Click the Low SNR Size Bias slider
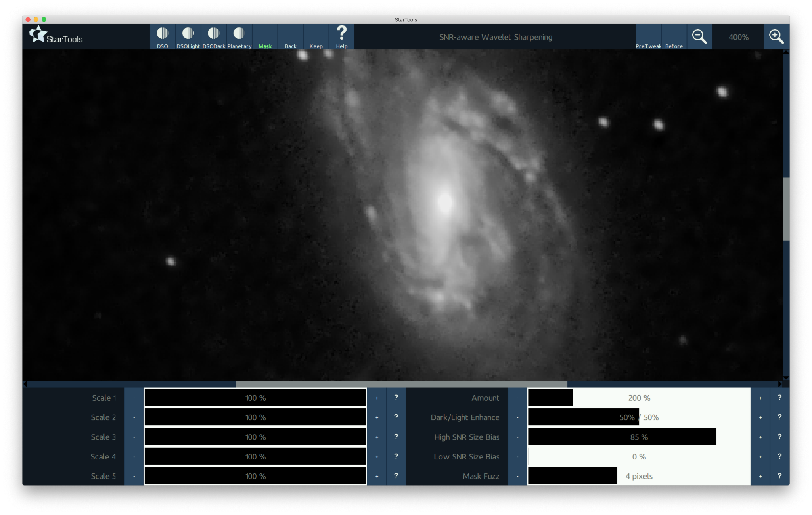Image resolution: width=812 pixels, height=515 pixels. point(639,456)
